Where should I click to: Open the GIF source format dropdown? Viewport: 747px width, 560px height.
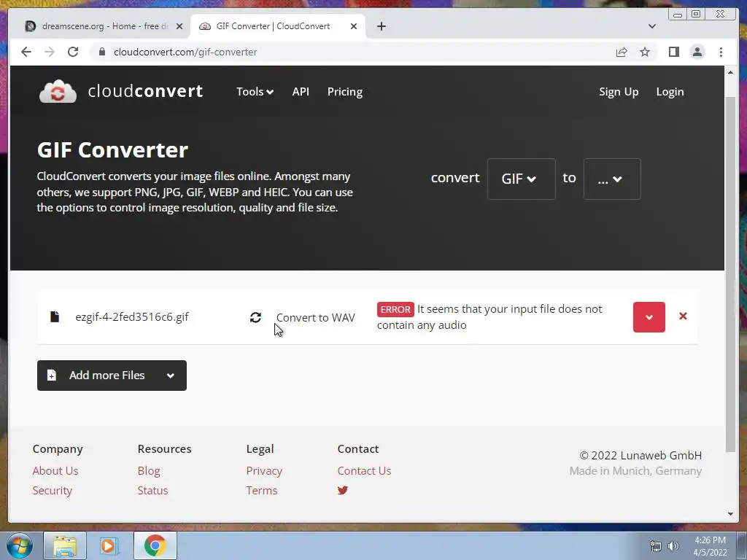521,179
